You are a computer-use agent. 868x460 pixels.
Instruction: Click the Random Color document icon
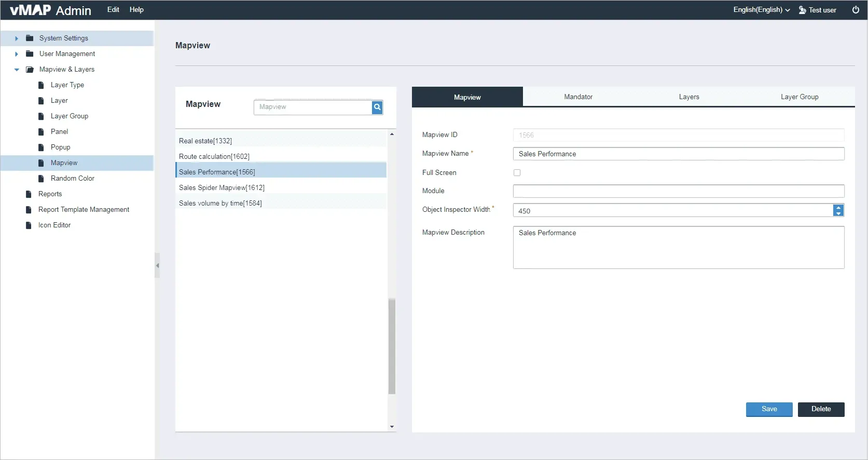coord(41,178)
